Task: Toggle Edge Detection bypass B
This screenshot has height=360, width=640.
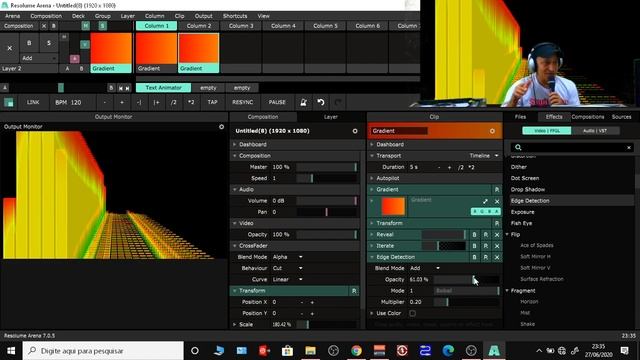Action: [474, 257]
